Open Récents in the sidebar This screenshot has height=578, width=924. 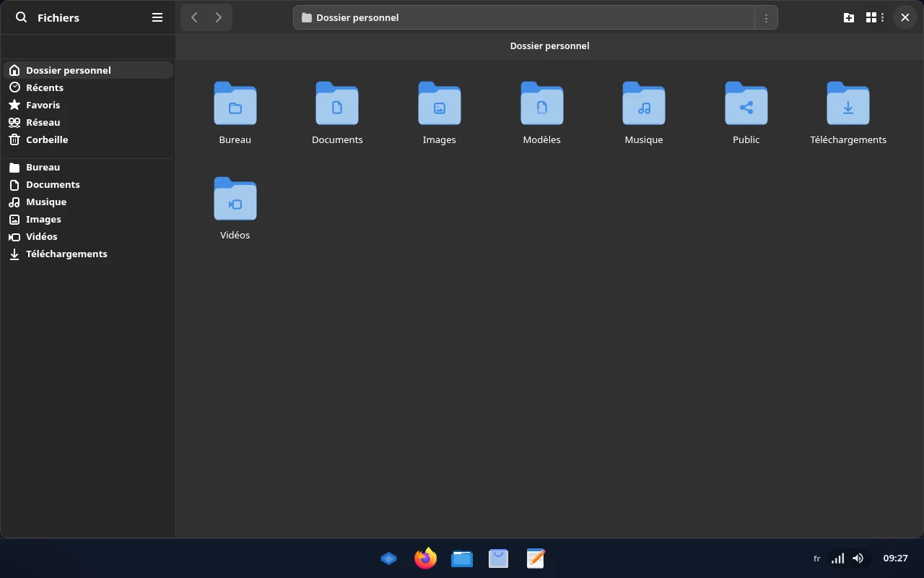coord(88,87)
